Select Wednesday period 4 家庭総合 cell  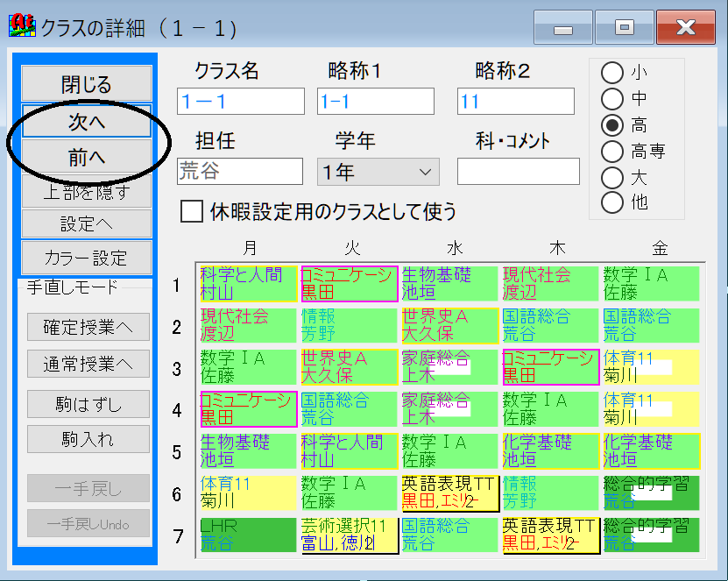[x=450, y=409]
